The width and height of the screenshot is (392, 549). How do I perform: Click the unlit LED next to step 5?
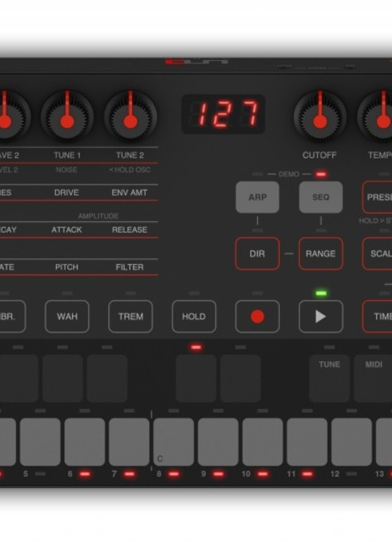tap(40, 474)
